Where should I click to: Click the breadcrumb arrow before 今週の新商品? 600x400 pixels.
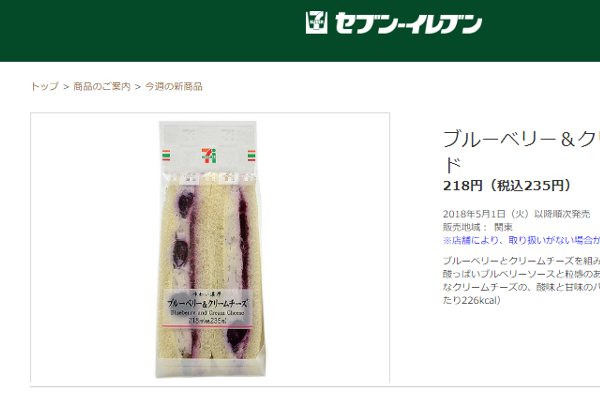click(138, 87)
